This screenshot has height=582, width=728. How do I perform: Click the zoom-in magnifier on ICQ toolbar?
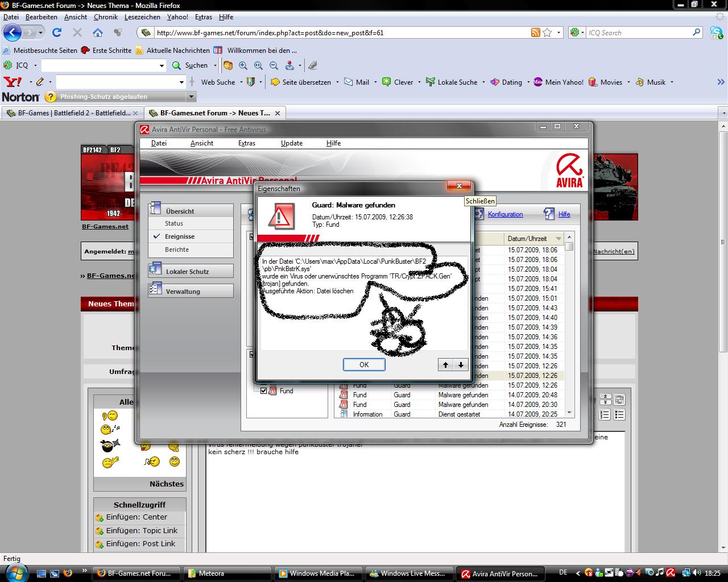(x=243, y=65)
